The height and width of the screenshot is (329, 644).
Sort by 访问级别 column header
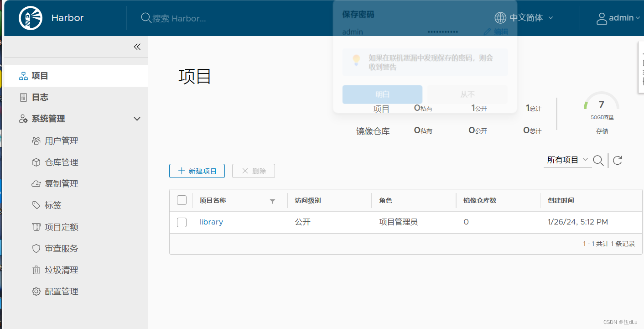pyautogui.click(x=308, y=200)
